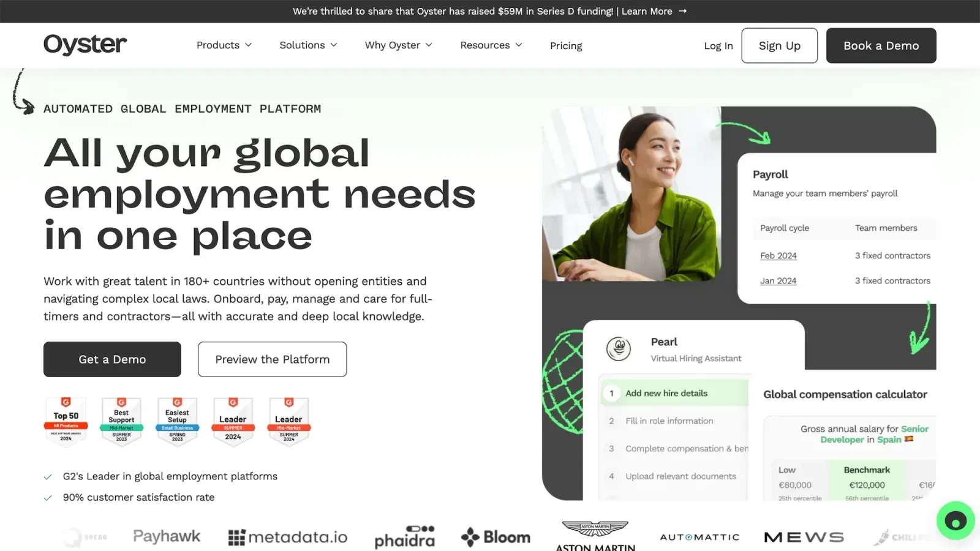Click the Payhawk logo

pyautogui.click(x=167, y=536)
